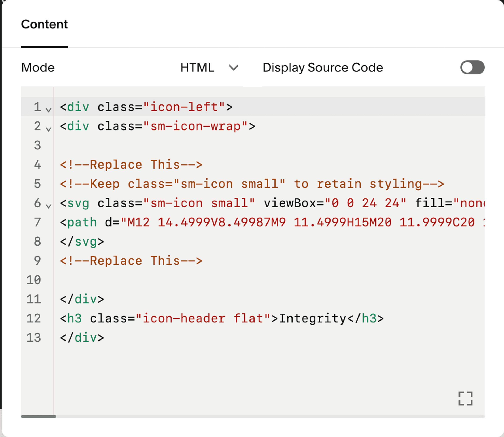Place cursor in the first Replace This comment
Screen dimensions: 504x437
click(x=131, y=165)
